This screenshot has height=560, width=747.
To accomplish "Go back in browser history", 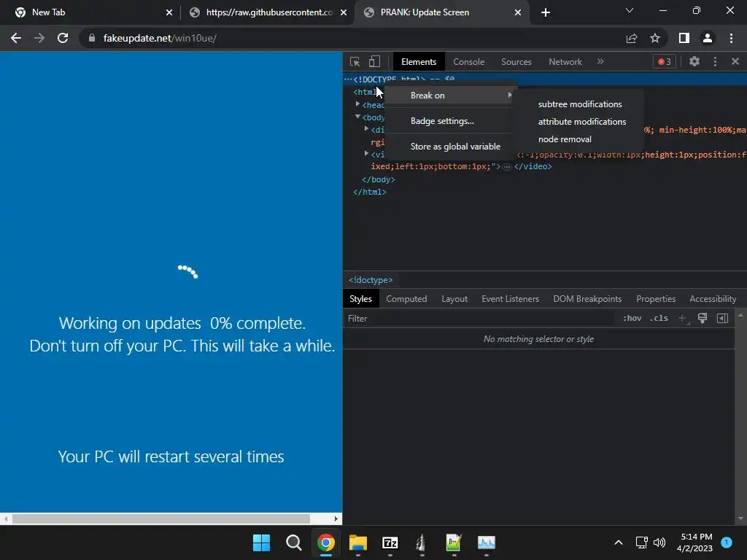I will coord(16,38).
